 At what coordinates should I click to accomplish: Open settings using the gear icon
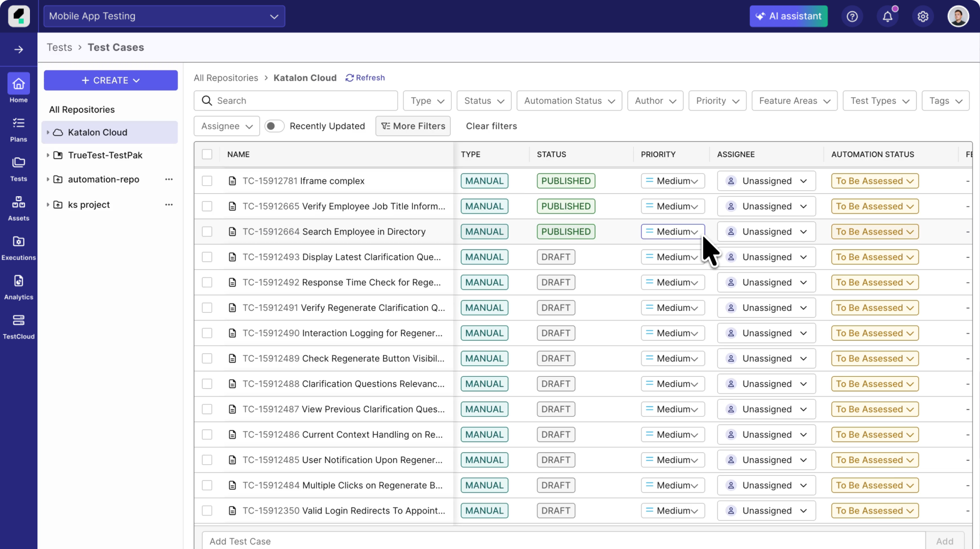click(x=923, y=16)
